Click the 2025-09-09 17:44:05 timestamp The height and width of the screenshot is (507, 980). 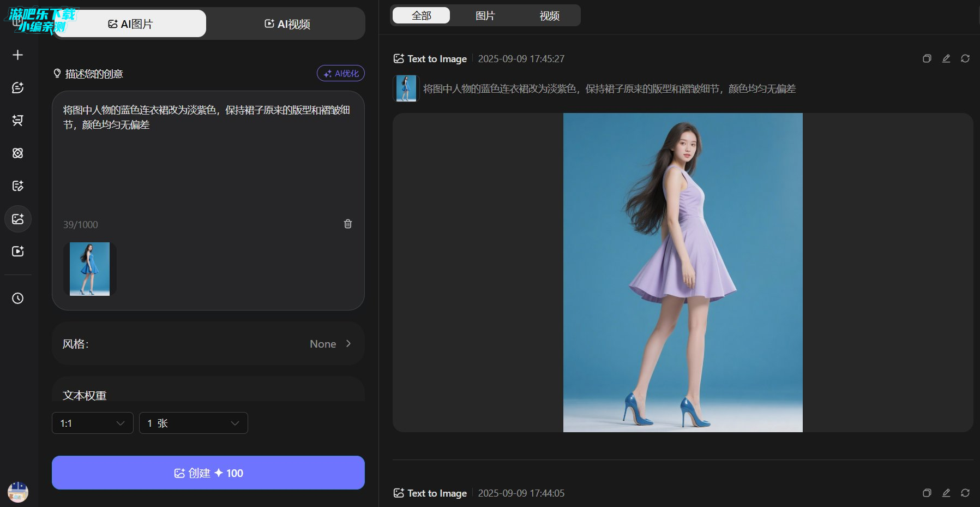(x=521, y=493)
